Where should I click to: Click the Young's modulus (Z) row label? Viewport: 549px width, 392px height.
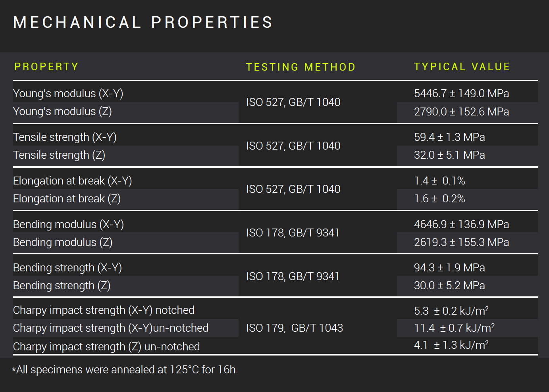[62, 111]
